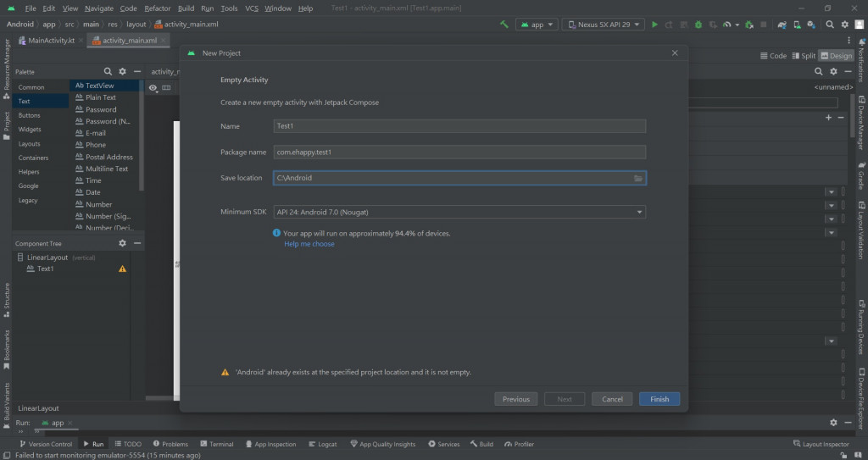Click the Previous button
This screenshot has width=868, height=460.
516,399
